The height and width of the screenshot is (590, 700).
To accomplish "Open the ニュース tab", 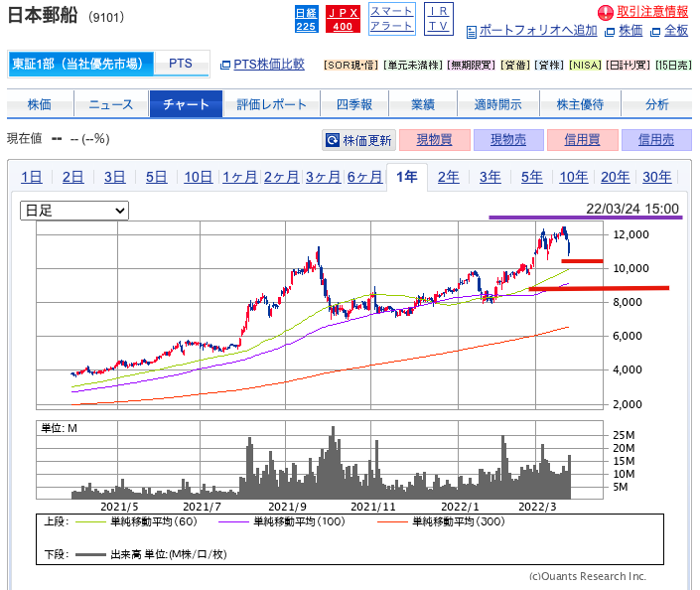I will 111,104.
